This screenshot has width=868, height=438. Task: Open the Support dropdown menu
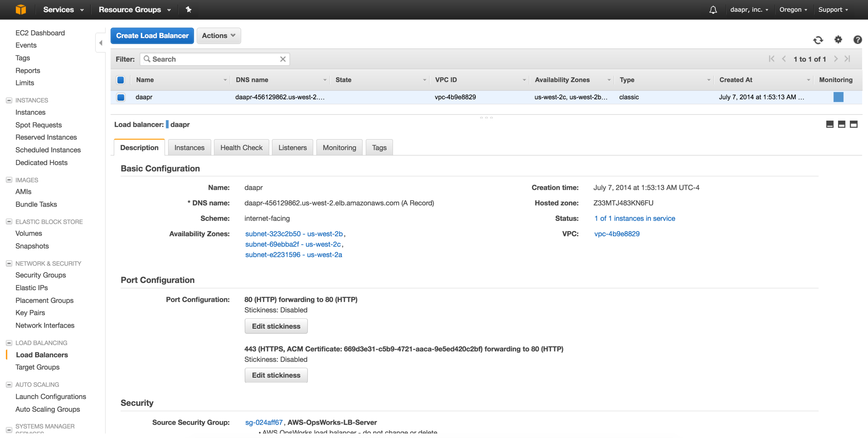(x=833, y=10)
